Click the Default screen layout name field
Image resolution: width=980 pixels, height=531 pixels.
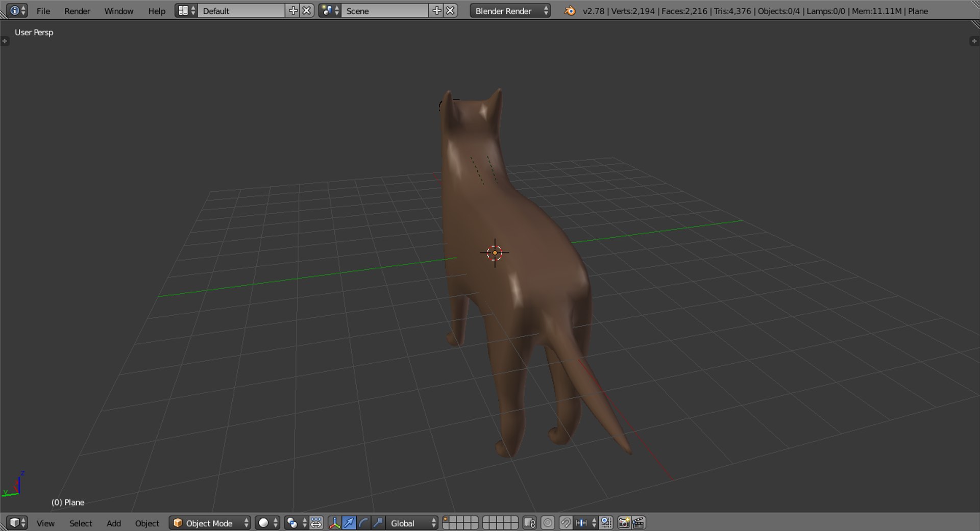[241, 11]
